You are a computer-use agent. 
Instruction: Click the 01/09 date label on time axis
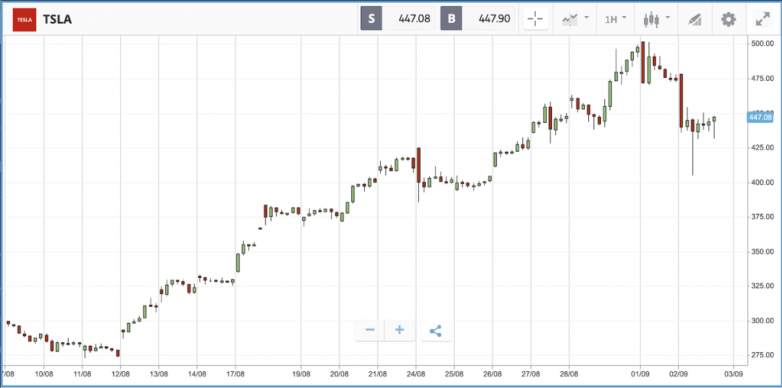click(640, 374)
